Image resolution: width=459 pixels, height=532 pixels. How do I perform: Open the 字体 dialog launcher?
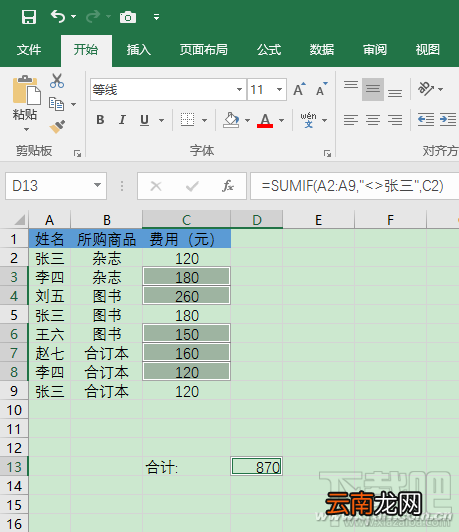327,154
